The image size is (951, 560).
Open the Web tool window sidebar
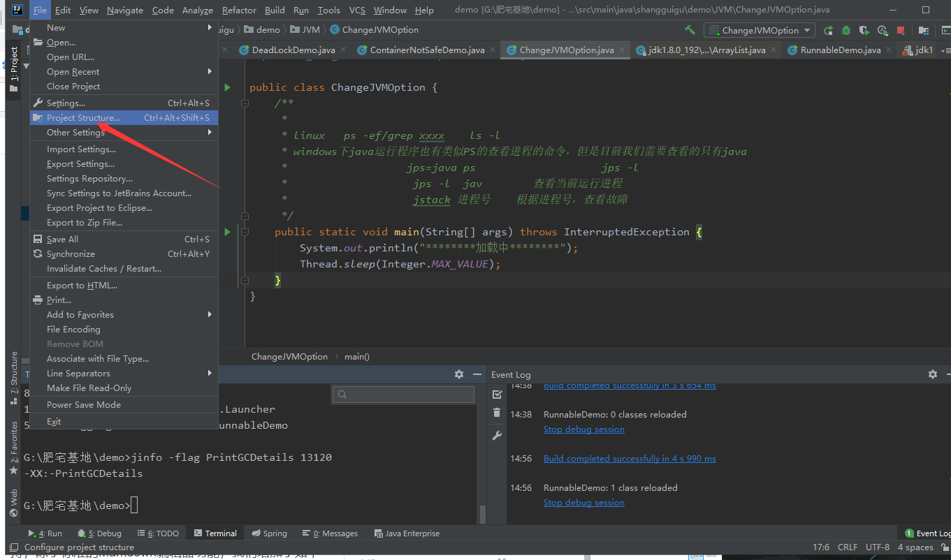[13, 503]
